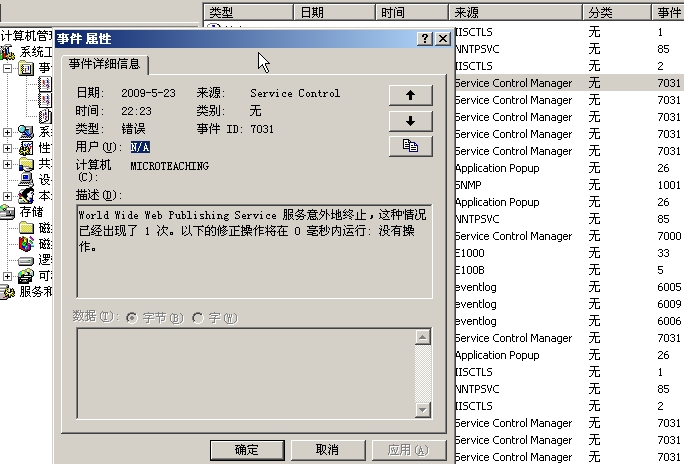Sort by the 分类 column header
Screen dimensions: 684x464
point(617,12)
